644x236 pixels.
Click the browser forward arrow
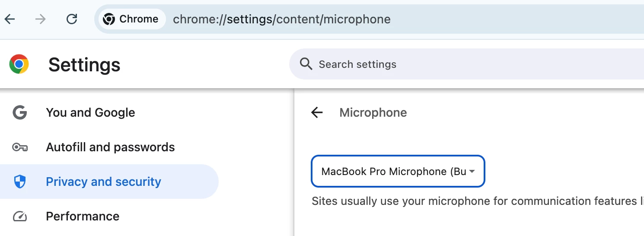coord(41,19)
